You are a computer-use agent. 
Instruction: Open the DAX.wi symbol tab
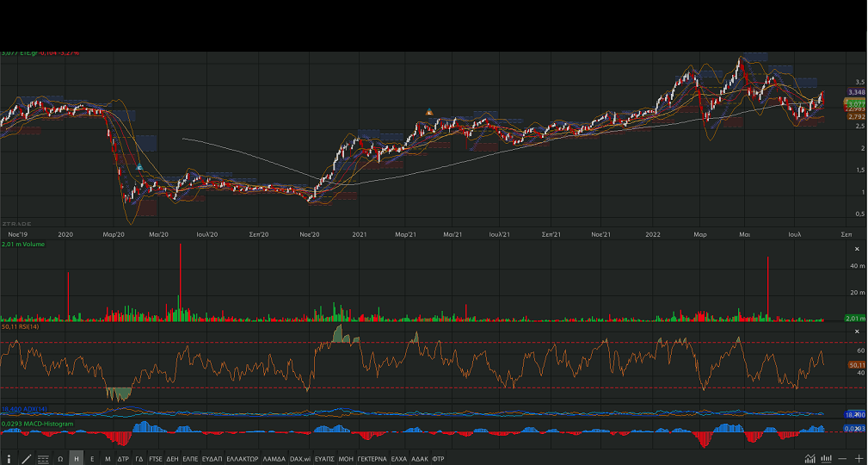coord(300,459)
